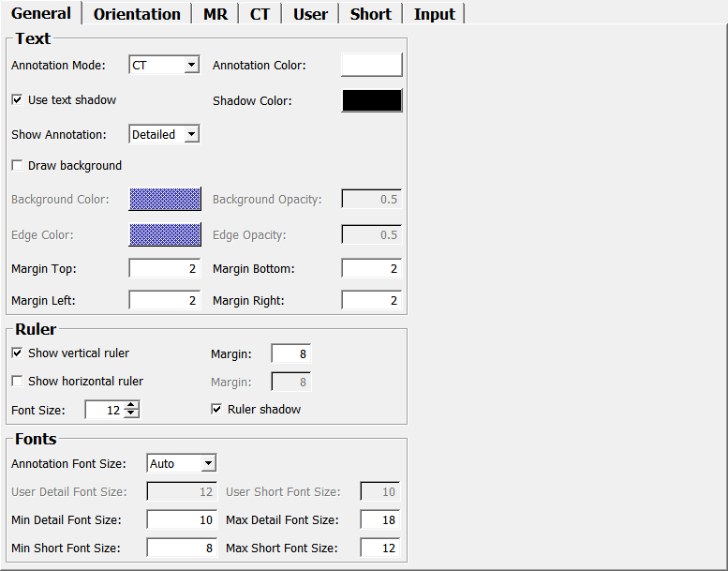The height and width of the screenshot is (571, 728).
Task: Open the MR tab
Action: (x=215, y=14)
